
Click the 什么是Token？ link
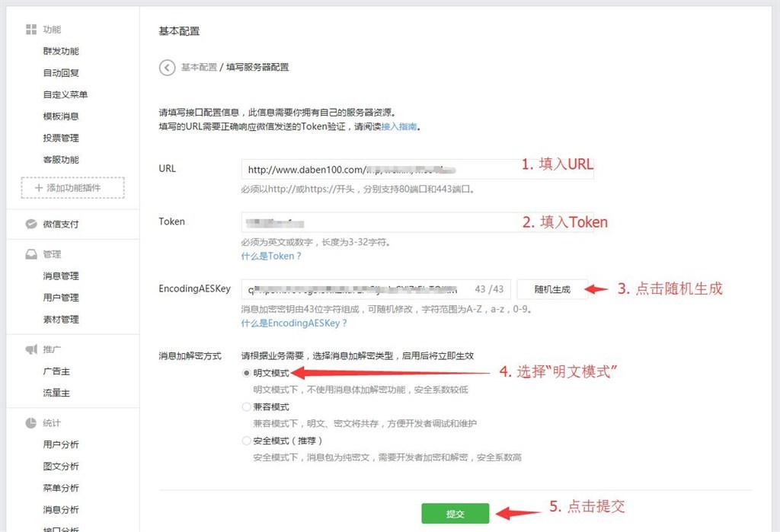[x=271, y=256]
